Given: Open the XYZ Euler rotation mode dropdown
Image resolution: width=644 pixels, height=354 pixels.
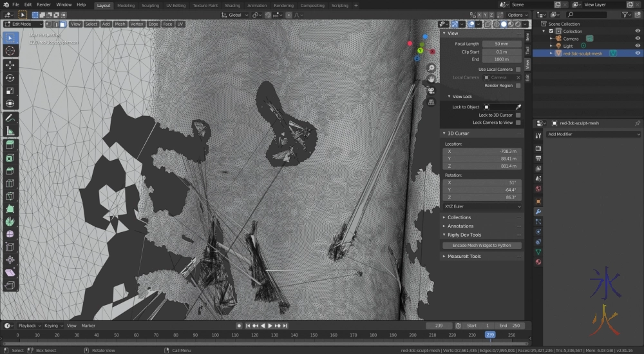Looking at the screenshot, I should pos(482,206).
